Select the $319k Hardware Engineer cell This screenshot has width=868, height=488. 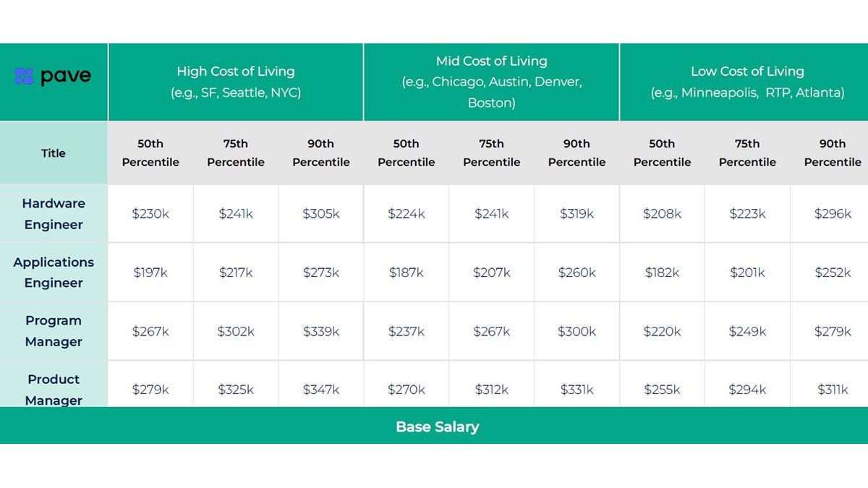pyautogui.click(x=576, y=214)
